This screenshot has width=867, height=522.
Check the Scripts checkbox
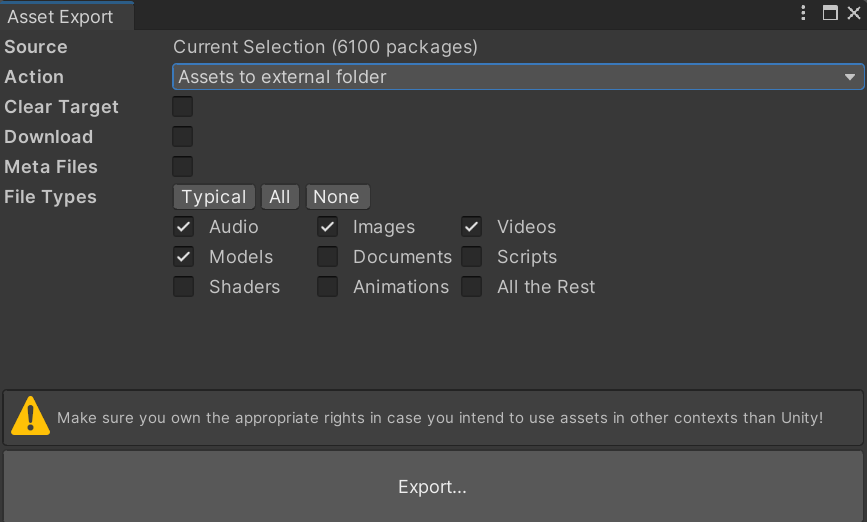pyautogui.click(x=471, y=257)
